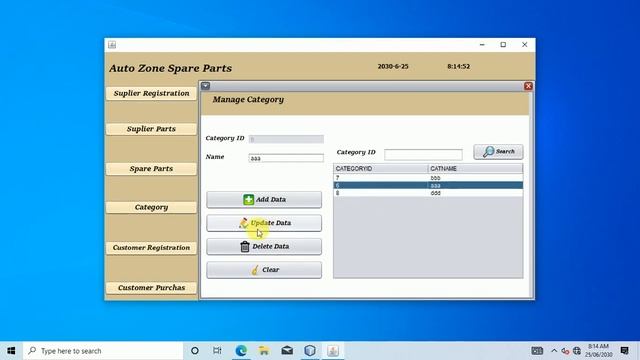This screenshot has width=640, height=360.
Task: Minimize the Auto Zone window
Action: click(482, 44)
